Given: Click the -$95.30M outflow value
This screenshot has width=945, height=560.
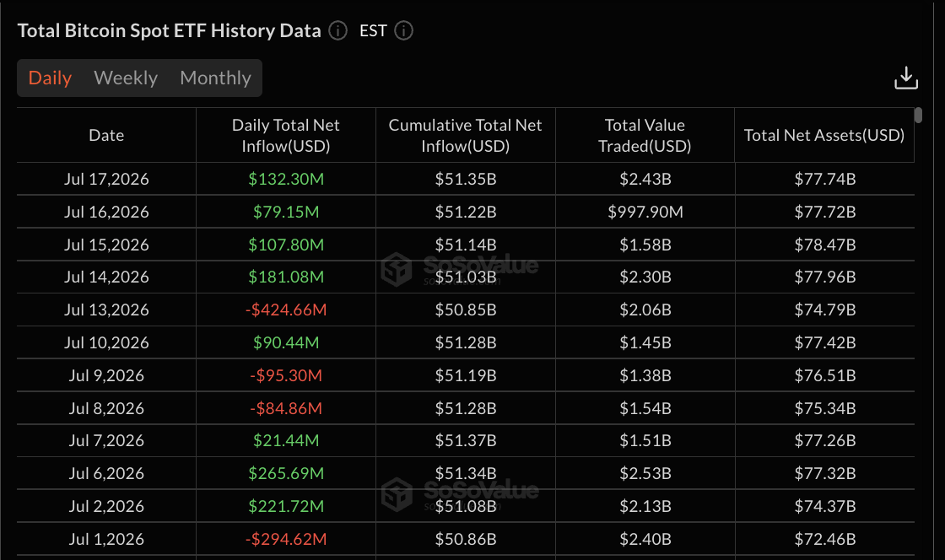Looking at the screenshot, I should [x=286, y=375].
